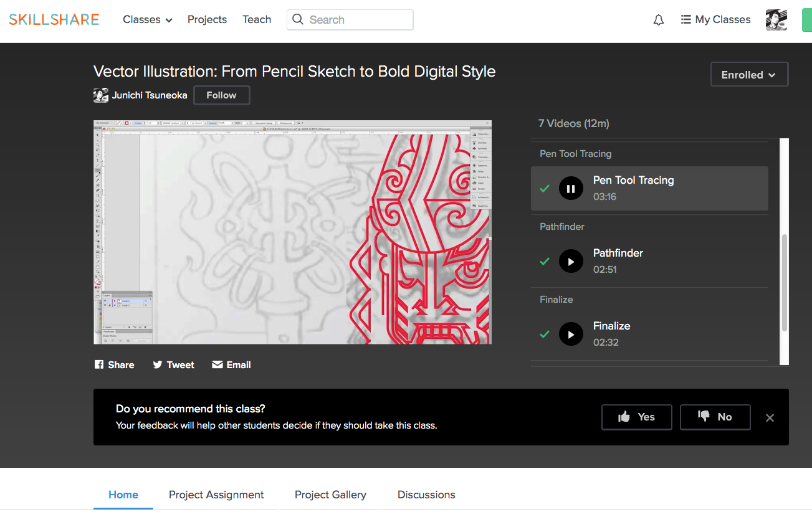Viewport: 812px width, 527px height.
Task: Click the thumbs up Yes button
Action: coord(636,417)
